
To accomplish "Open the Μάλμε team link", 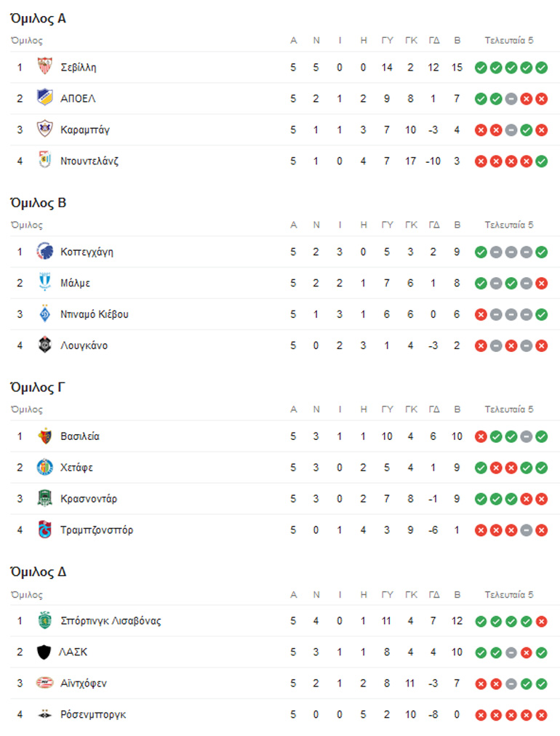I will tap(76, 284).
